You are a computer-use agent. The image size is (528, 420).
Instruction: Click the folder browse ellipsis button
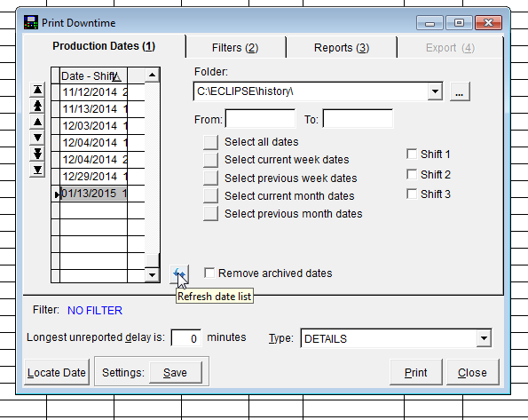pyautogui.click(x=460, y=91)
